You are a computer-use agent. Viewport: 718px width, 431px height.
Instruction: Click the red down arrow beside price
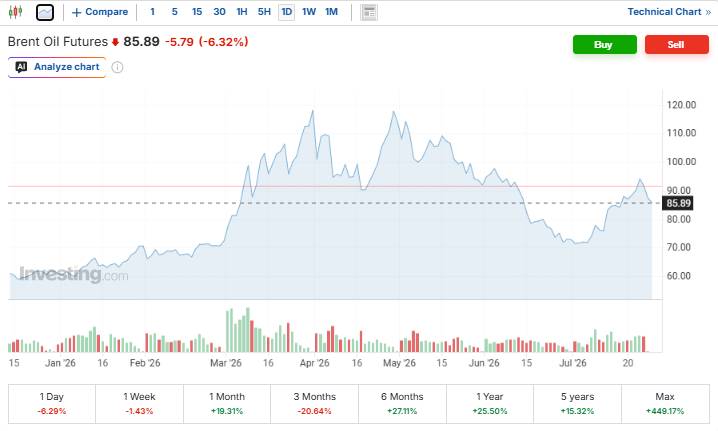pos(115,42)
